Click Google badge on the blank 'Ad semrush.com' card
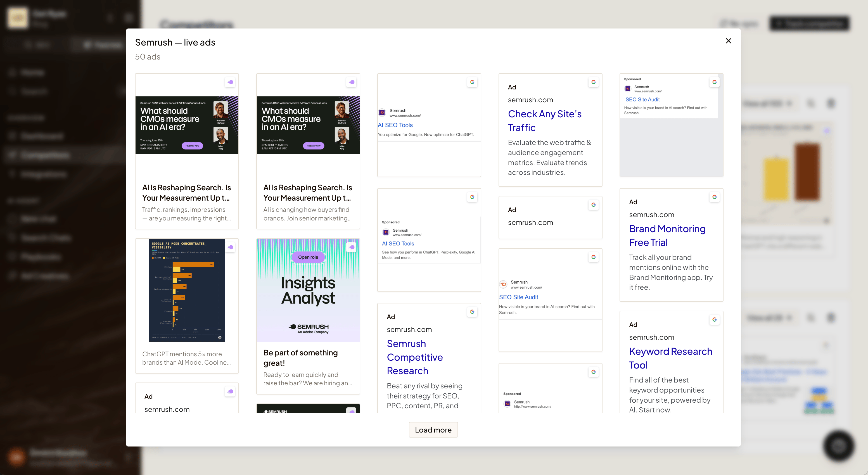The image size is (868, 475). pyautogui.click(x=593, y=205)
